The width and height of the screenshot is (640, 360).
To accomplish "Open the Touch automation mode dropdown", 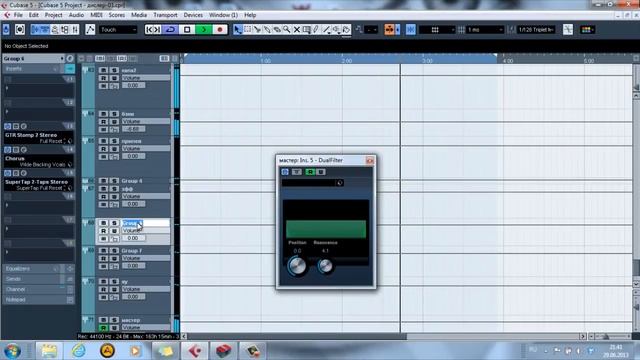I will 118,29.
